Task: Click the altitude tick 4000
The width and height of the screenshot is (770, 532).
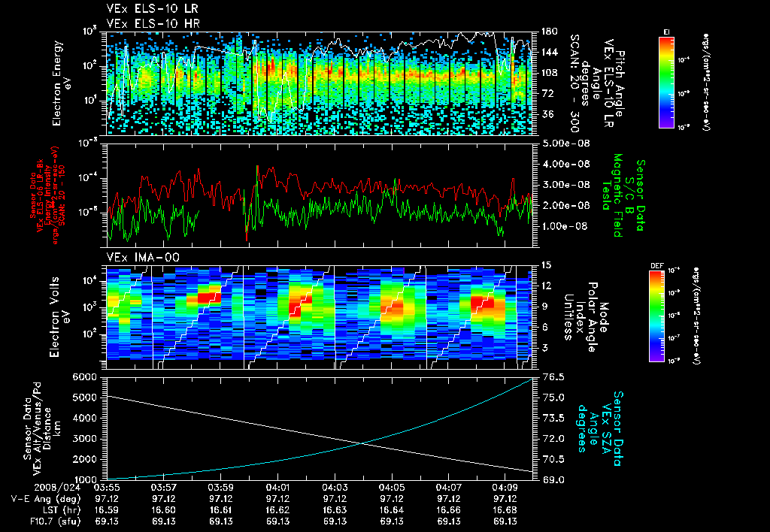Action: pos(86,418)
